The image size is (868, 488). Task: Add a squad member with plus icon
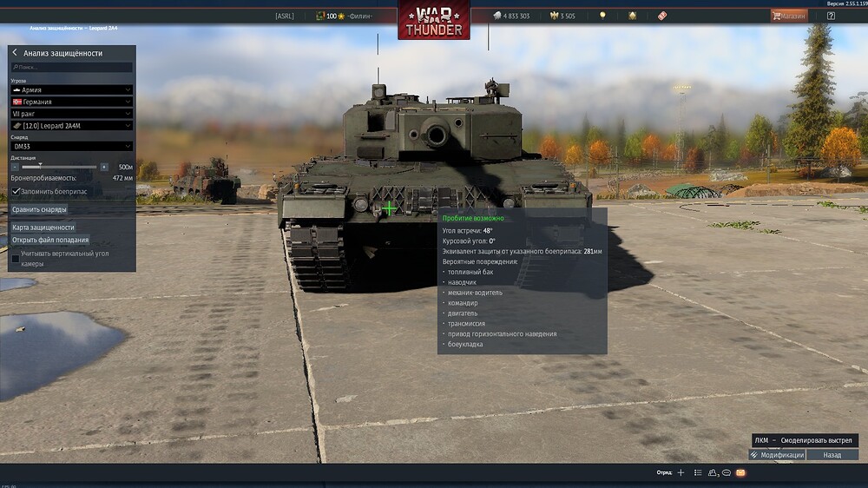click(x=681, y=472)
